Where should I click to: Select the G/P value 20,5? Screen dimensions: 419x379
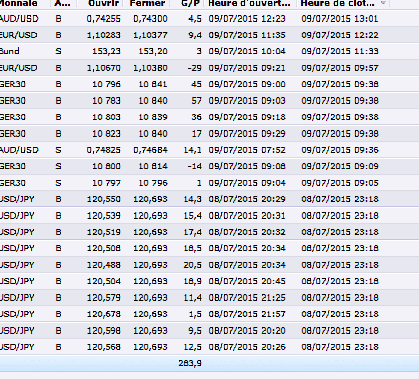coord(193,265)
